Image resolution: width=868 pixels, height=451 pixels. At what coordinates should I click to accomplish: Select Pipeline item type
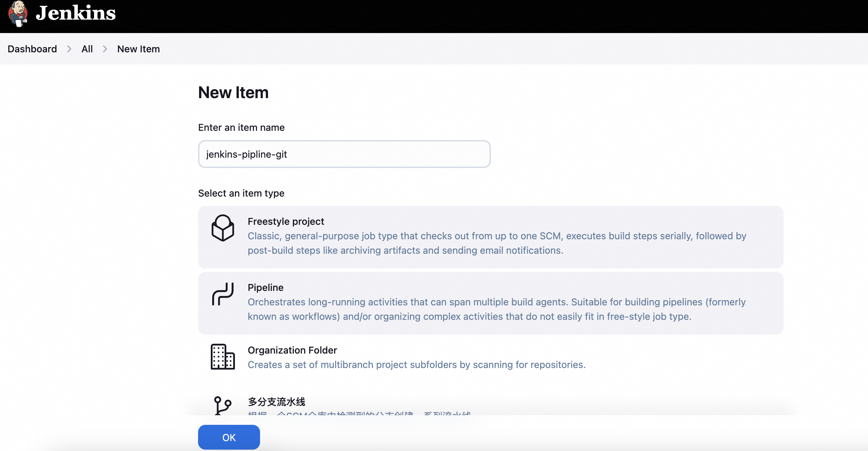pyautogui.click(x=266, y=287)
